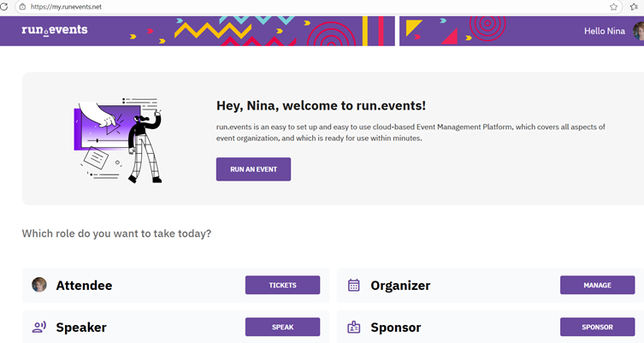The image size is (644, 343).
Task: Open the browser favorites list icon
Action: [x=634, y=6]
